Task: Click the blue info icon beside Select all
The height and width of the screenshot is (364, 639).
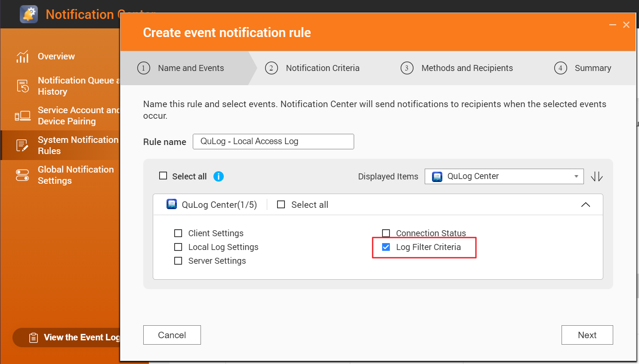Action: tap(219, 176)
